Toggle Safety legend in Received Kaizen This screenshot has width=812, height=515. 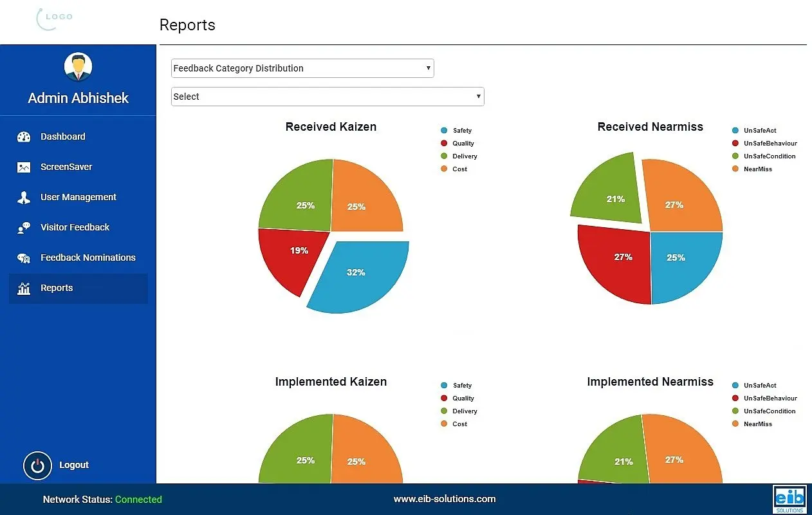pyautogui.click(x=456, y=131)
